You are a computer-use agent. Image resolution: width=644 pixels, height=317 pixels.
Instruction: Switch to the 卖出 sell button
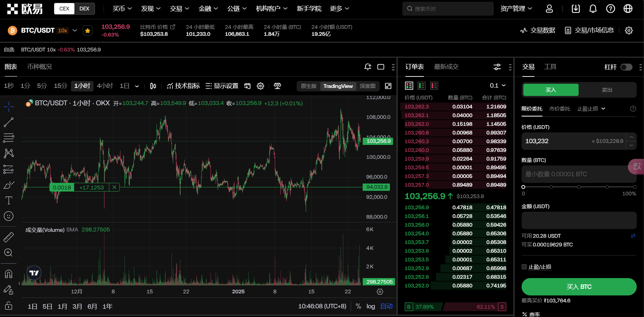[607, 90]
